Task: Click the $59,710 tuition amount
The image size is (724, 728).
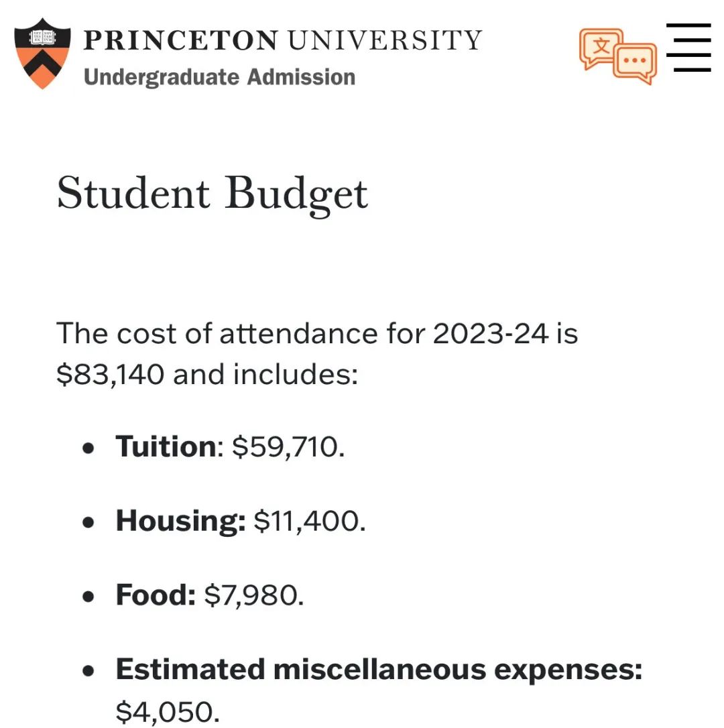Action: 288,446
